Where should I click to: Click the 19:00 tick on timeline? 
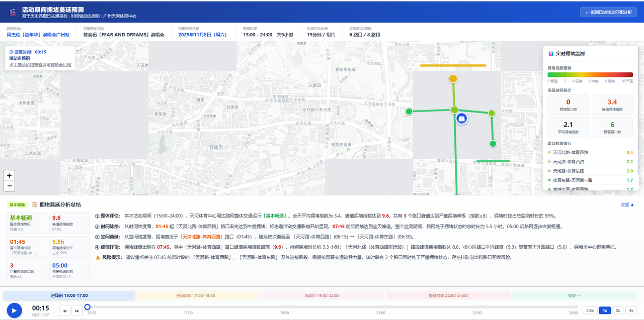click(285, 312)
